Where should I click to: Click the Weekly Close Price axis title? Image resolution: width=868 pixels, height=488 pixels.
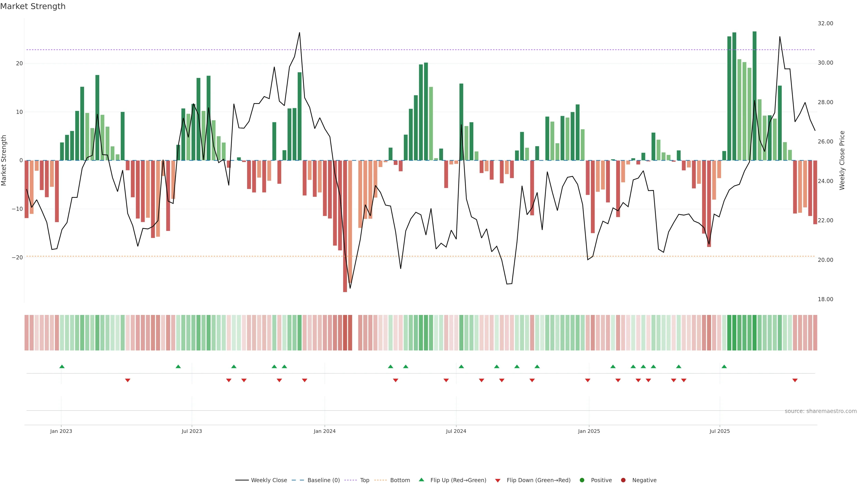pos(842,160)
